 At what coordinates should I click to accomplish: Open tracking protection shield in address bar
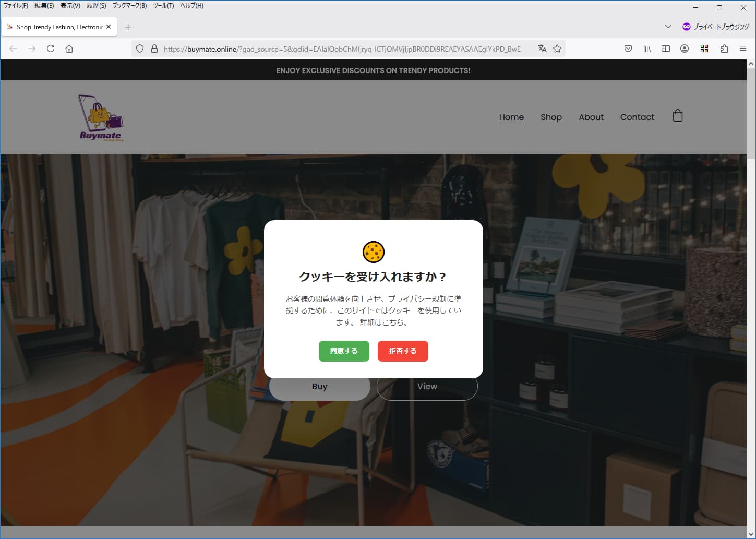pyautogui.click(x=140, y=49)
